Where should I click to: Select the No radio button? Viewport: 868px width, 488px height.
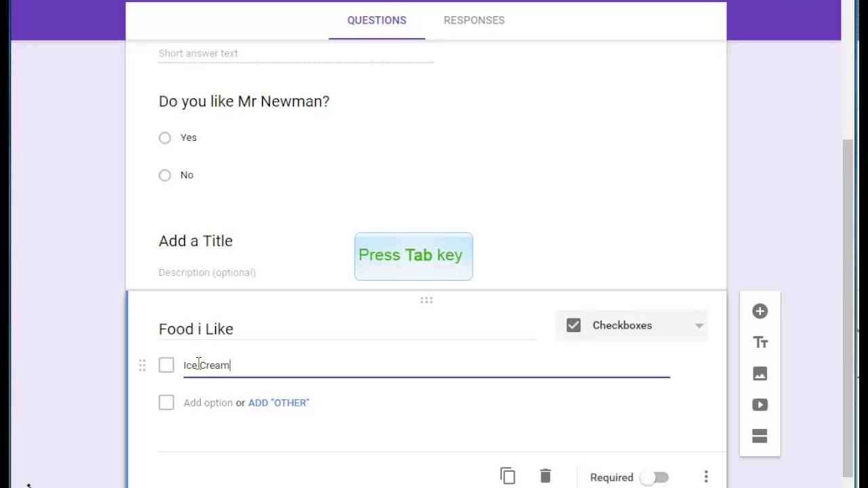[165, 176]
